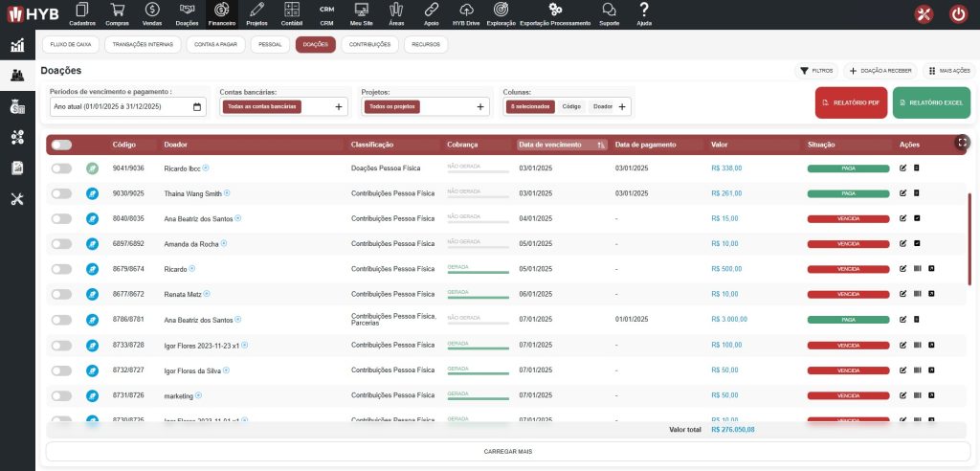Toggle the select-all switch in table header
Viewport: 980px width, 471px height.
61,145
